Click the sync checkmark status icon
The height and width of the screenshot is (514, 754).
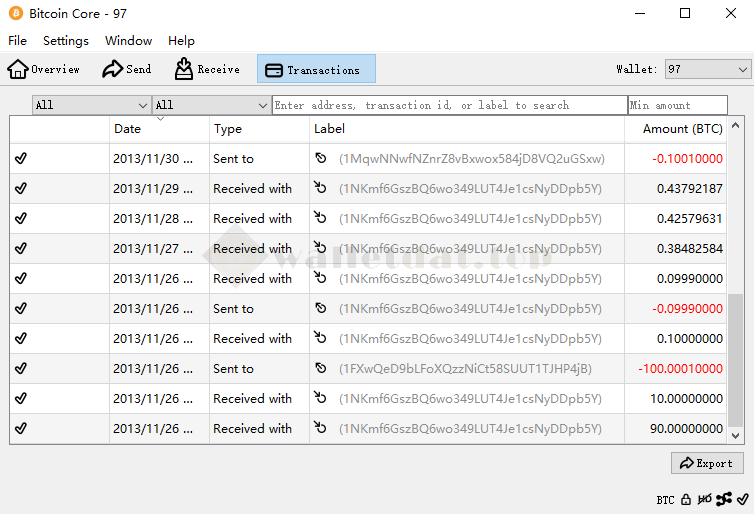click(x=741, y=499)
